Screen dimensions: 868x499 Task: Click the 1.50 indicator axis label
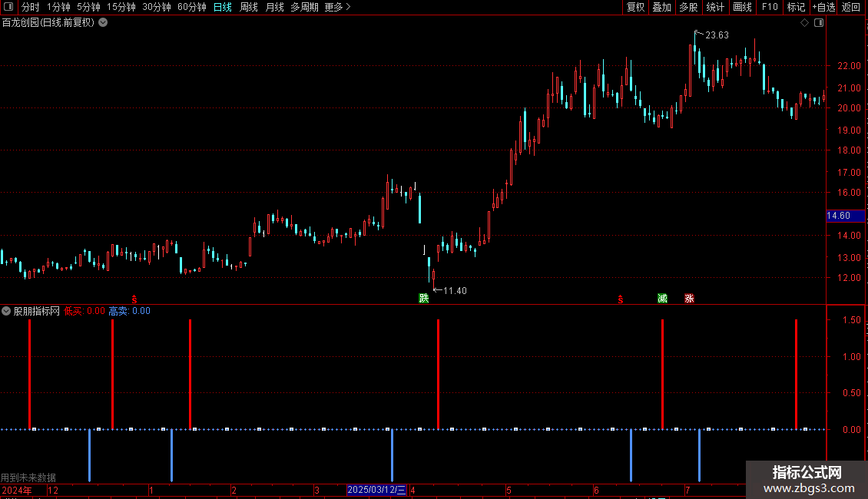tap(851, 320)
